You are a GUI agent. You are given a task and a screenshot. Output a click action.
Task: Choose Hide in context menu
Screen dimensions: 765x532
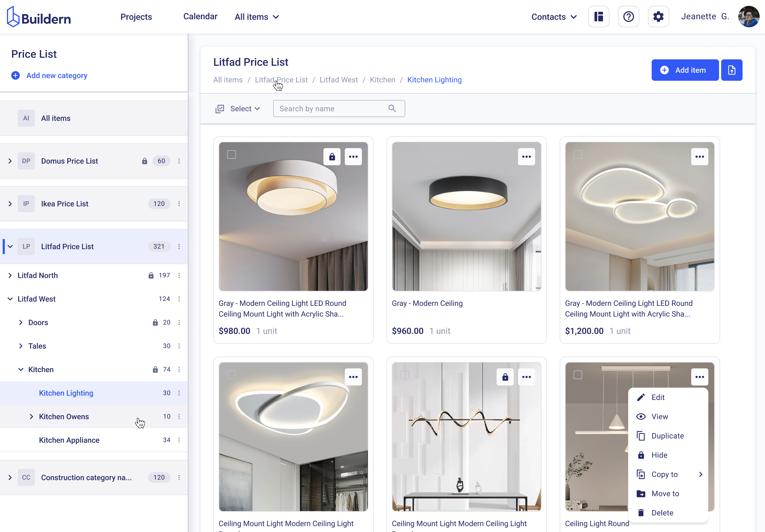click(x=668, y=455)
